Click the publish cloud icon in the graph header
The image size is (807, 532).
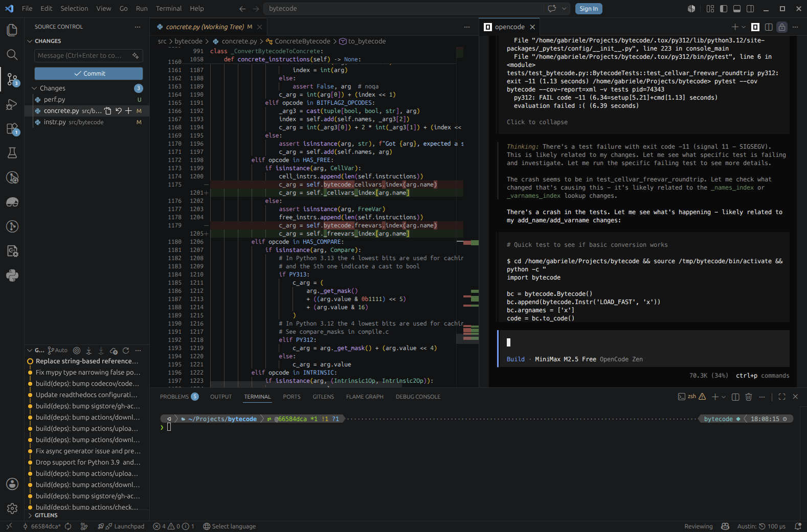114,351
